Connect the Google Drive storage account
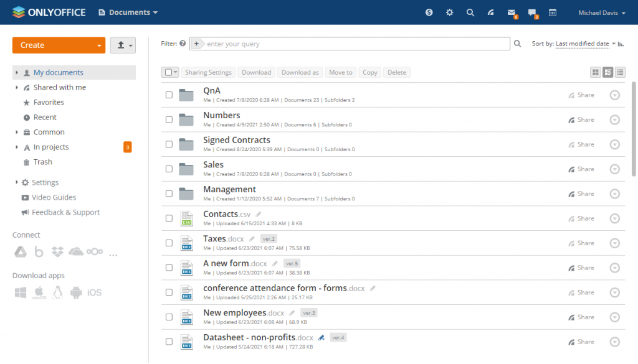 (20, 251)
